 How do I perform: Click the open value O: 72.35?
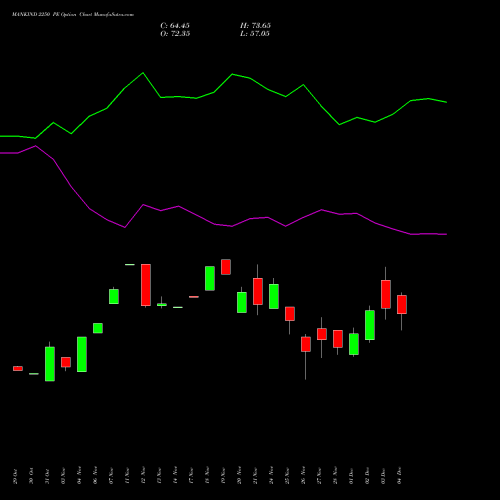(175, 34)
